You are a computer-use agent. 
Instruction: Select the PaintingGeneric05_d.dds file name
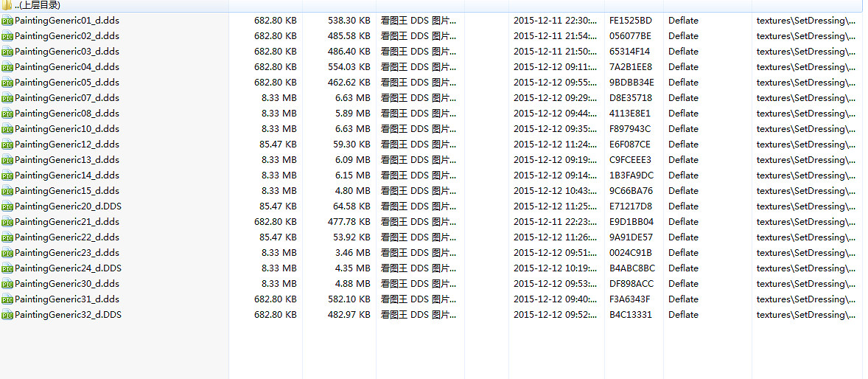(x=67, y=83)
